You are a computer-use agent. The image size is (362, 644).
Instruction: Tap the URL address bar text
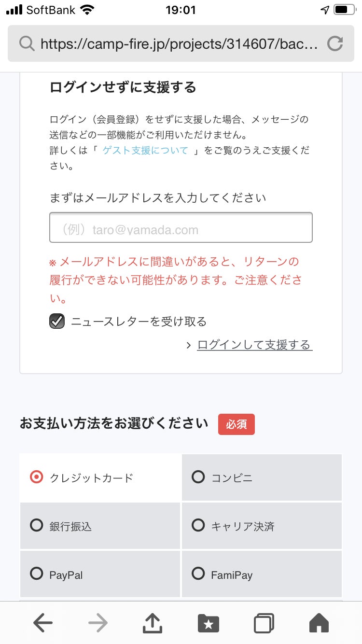(x=179, y=44)
